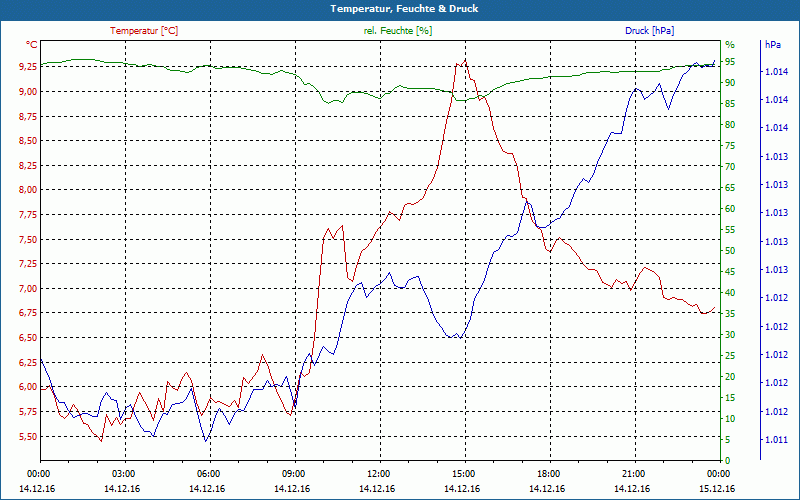
Task: Click the green "45" humidity axis value
Action: [730, 272]
